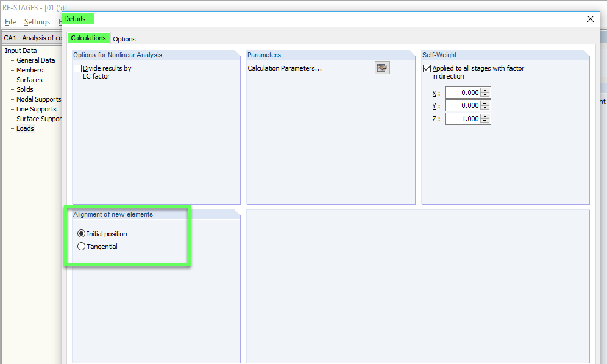Open the Settings menu

pyautogui.click(x=37, y=21)
